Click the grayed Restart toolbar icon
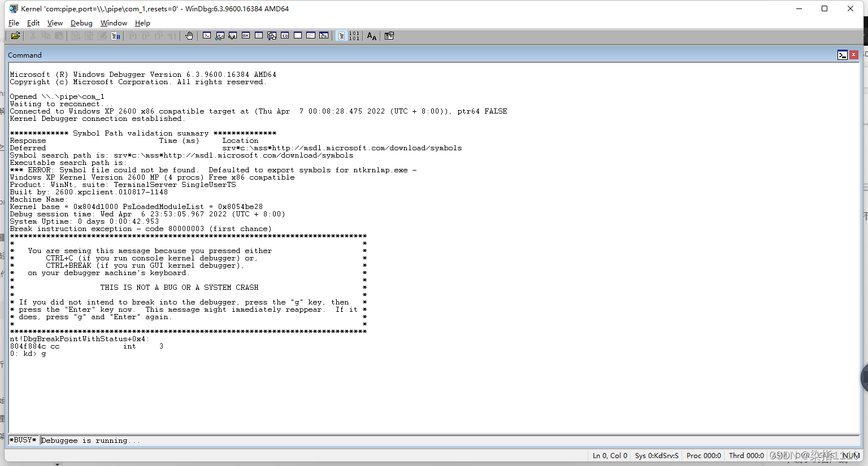This screenshot has height=466, width=868. click(89, 36)
